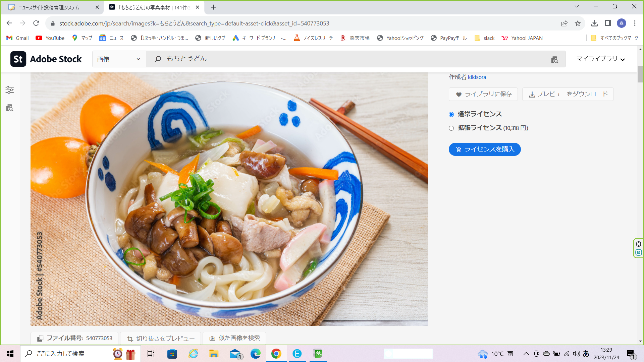644x362 pixels.
Task: Click the browser address bar URL
Action: [x=194, y=23]
